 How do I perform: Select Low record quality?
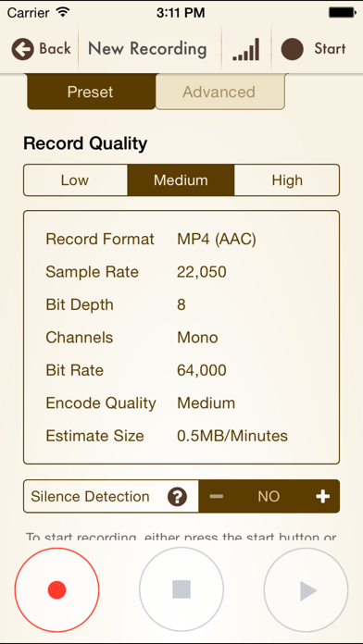(x=75, y=180)
